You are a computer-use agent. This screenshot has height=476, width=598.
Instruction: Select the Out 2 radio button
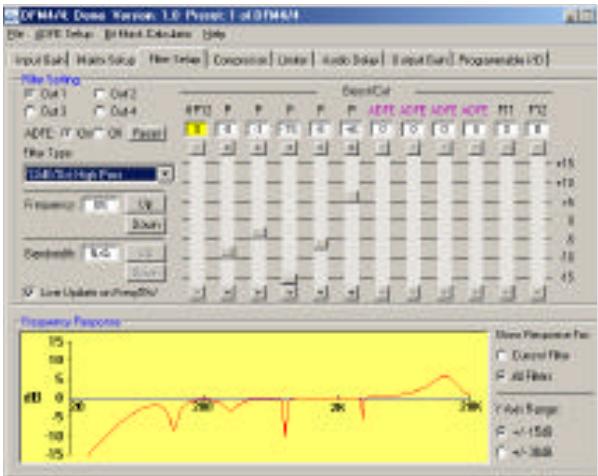99,93
